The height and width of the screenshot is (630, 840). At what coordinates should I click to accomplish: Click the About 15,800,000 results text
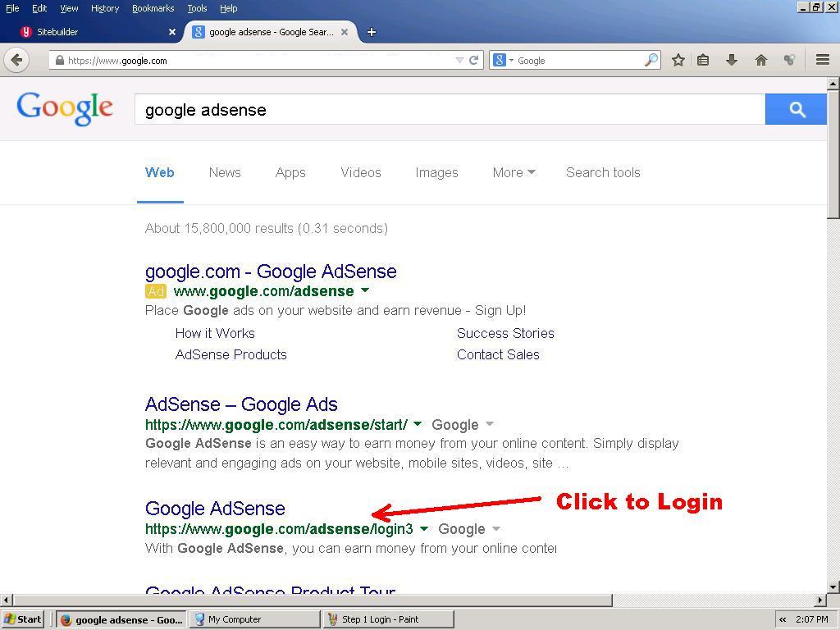click(267, 229)
